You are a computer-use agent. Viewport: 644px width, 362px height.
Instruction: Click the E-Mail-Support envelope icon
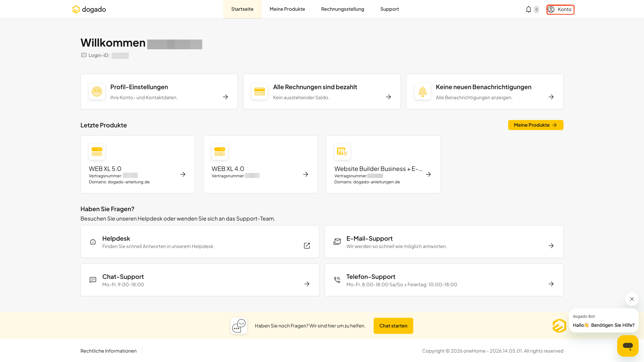click(337, 242)
